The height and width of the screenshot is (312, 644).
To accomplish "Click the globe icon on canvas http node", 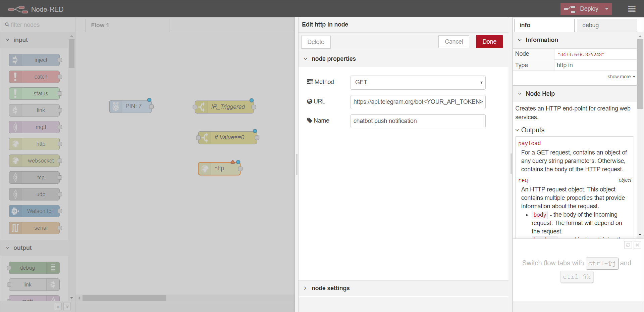I will (205, 169).
